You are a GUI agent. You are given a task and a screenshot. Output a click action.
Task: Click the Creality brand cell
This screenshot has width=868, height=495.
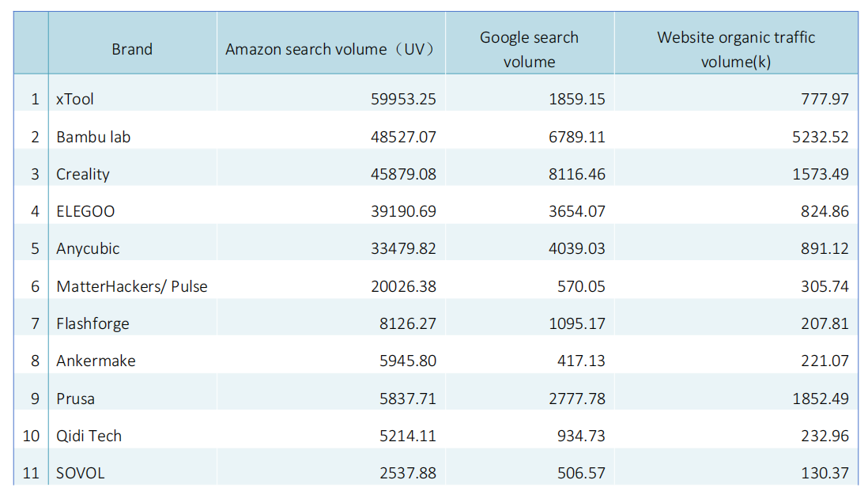83,174
